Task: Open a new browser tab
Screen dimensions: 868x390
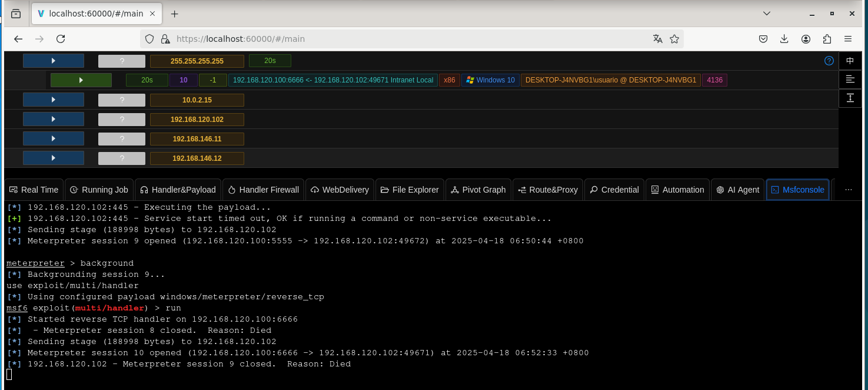Action: [174, 14]
